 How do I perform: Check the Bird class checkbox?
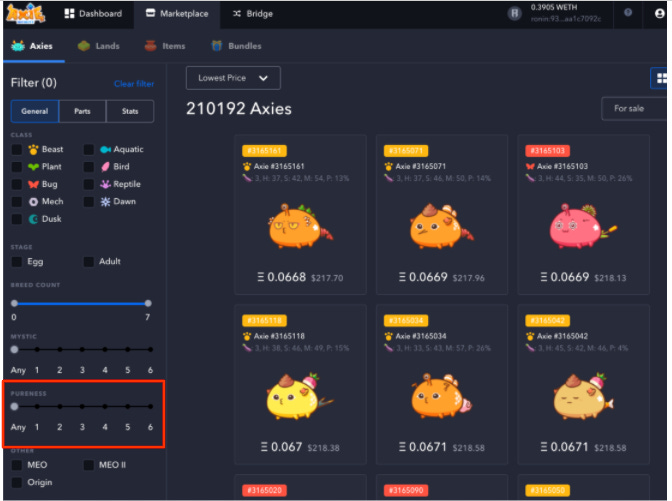click(88, 167)
